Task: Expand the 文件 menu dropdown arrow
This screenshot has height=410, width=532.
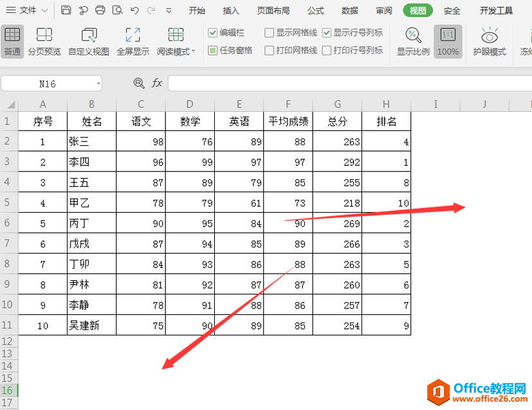Action: (44, 11)
